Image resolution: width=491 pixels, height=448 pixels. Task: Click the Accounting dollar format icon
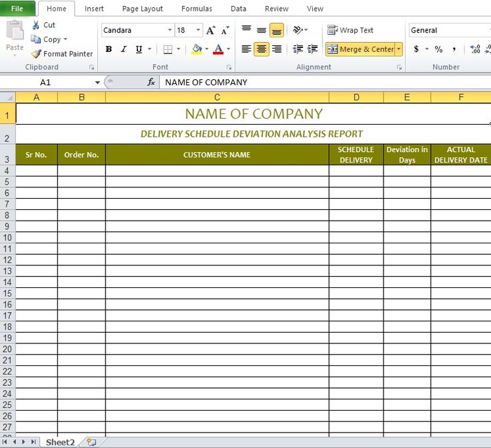[416, 49]
